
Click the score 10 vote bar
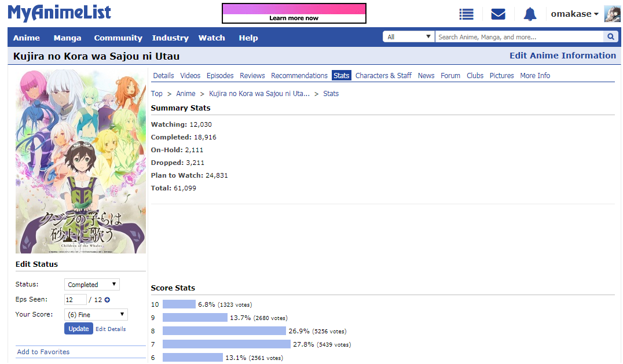pos(179,304)
